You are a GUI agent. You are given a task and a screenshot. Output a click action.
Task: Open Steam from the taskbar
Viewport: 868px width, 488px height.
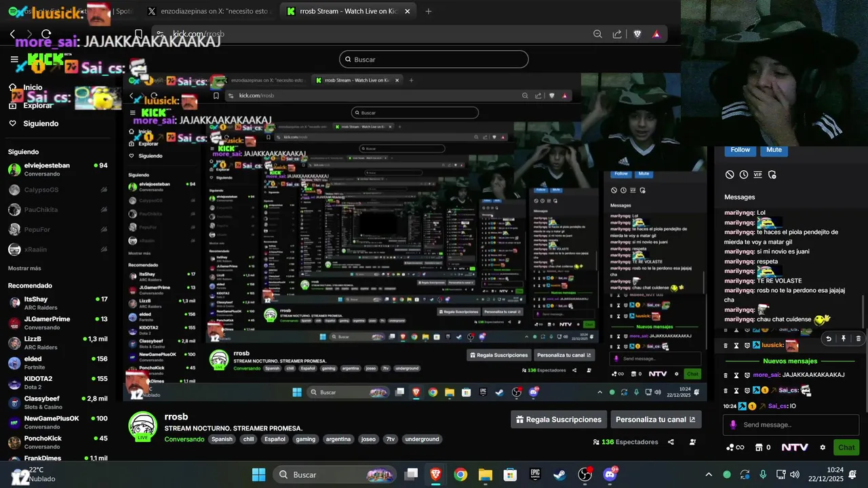[x=559, y=474]
